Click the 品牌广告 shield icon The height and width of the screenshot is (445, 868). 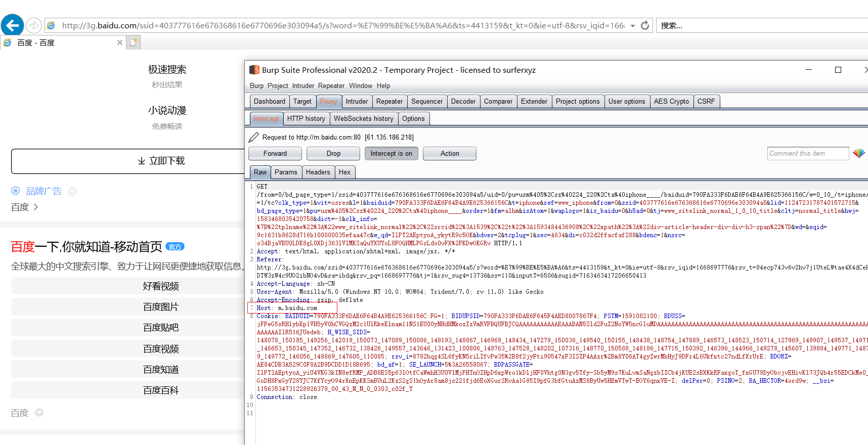click(16, 191)
